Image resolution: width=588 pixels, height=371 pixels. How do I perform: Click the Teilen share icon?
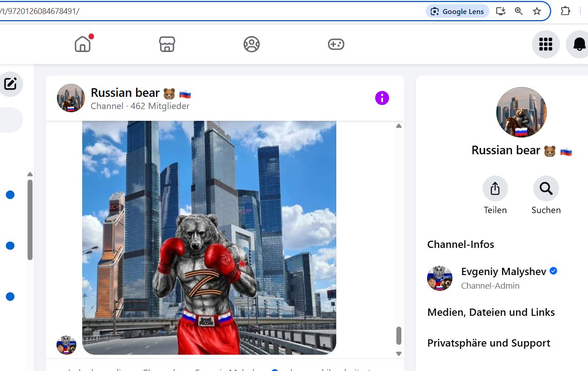[495, 188]
